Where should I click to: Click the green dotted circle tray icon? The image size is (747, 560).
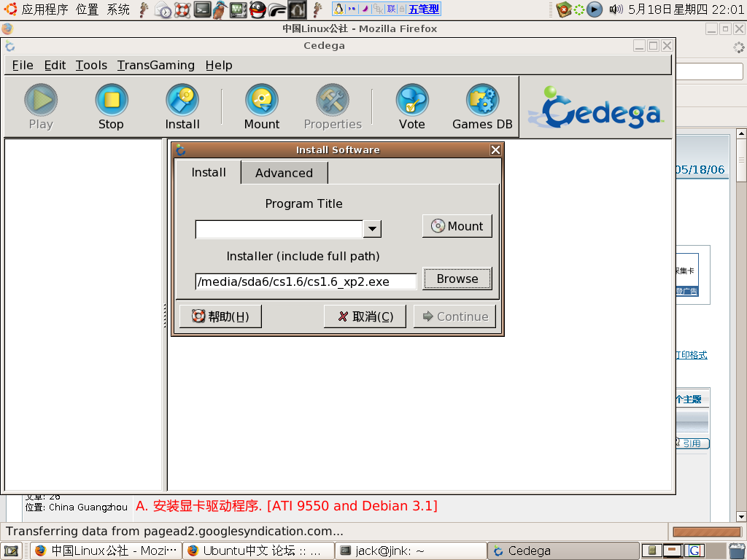[x=578, y=9]
